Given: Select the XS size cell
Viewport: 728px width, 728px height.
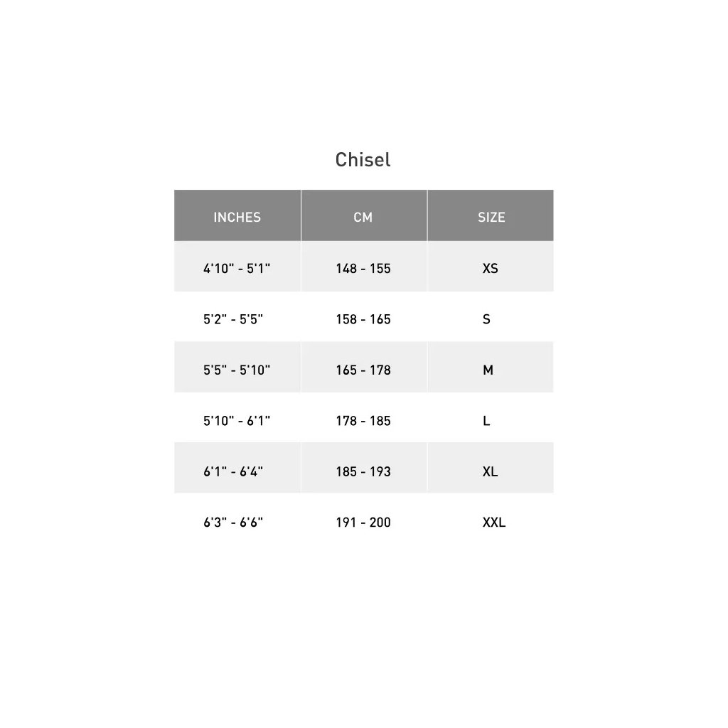Looking at the screenshot, I should coord(490,269).
